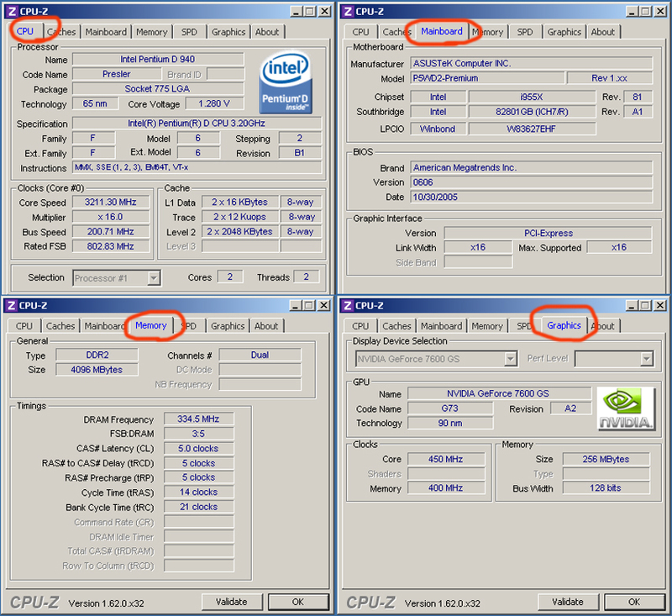Click OK button in the Graphics window
Screen dimensions: 672x616
[635, 602]
